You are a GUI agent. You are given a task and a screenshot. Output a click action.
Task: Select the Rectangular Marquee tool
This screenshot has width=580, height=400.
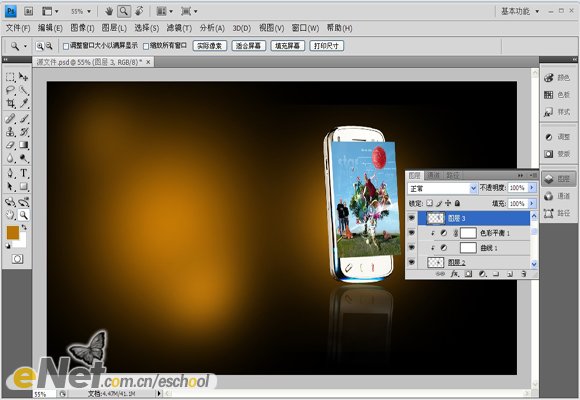10,77
